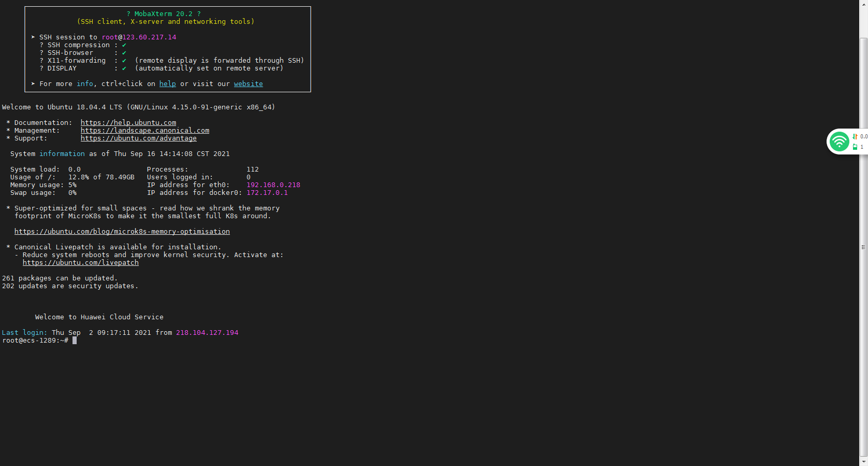Click the SSH compression check mark
This screenshot has width=868, height=466.
pos(124,45)
